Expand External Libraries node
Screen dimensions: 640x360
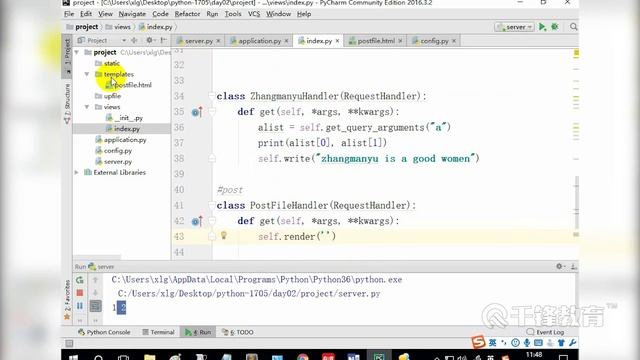(77, 173)
